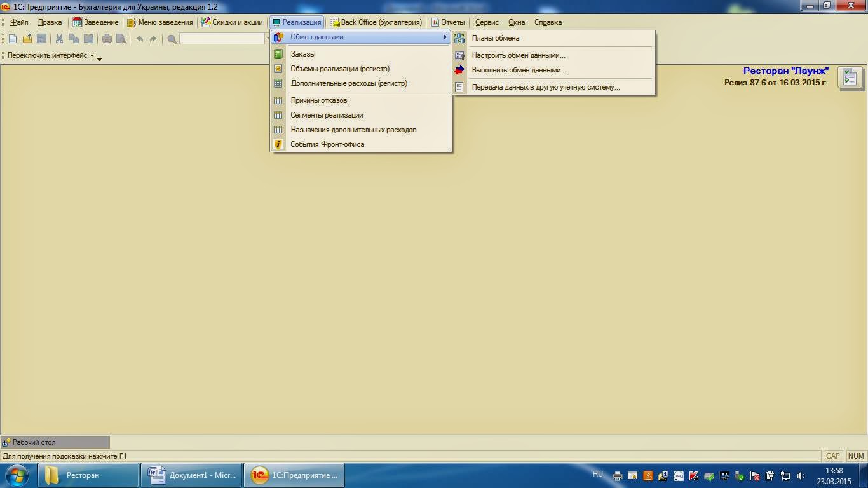Image resolution: width=868 pixels, height=488 pixels.
Task: Open the Скидки и акции menu
Action: click(232, 22)
